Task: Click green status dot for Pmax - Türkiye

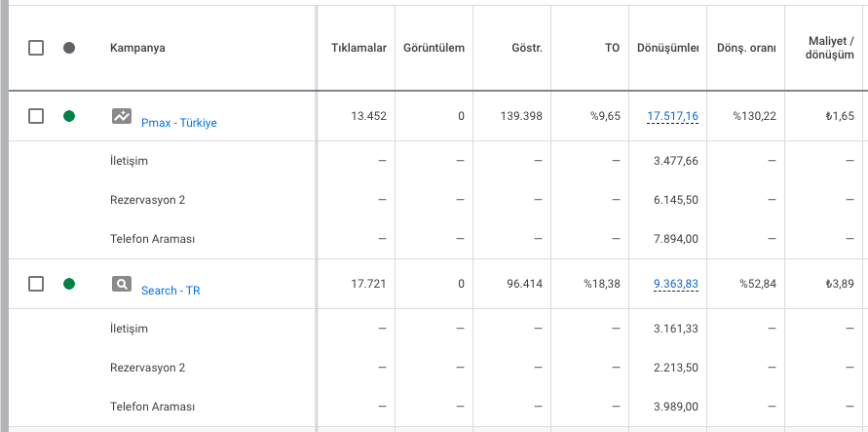Action: 69,116
